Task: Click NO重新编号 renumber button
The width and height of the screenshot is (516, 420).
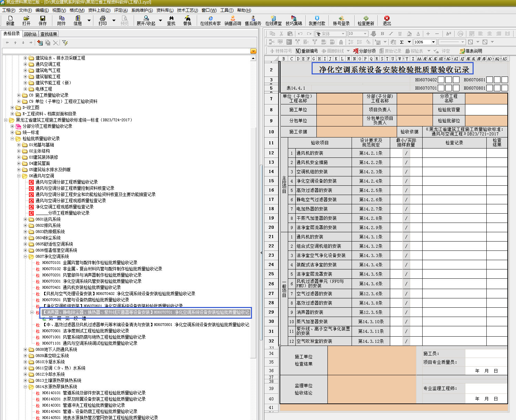Action: tap(306, 51)
